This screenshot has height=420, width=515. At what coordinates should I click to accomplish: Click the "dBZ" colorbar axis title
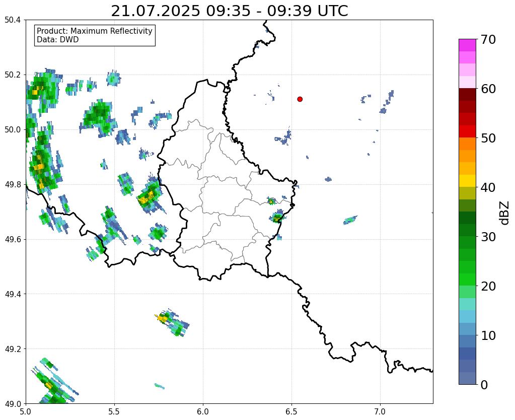click(505, 213)
